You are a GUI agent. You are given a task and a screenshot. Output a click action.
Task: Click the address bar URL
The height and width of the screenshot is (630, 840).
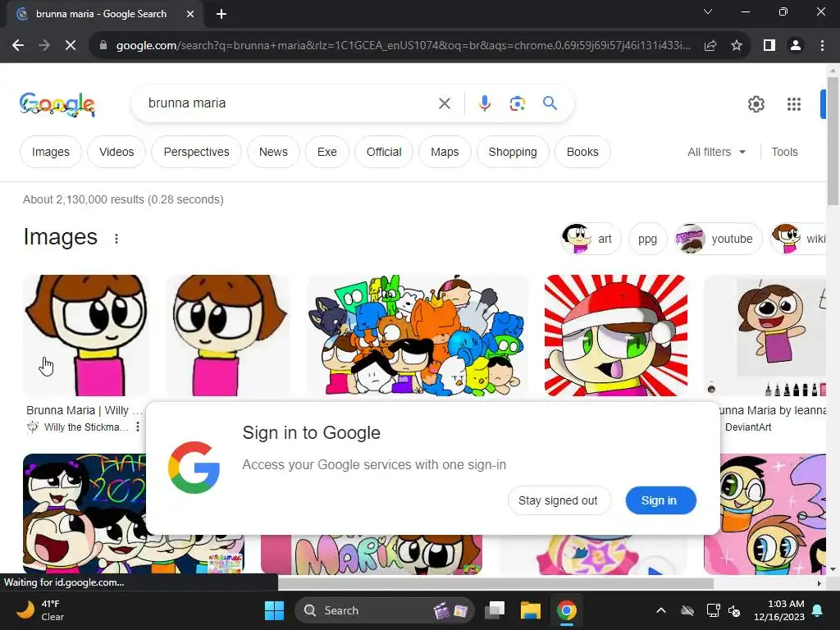click(403, 46)
